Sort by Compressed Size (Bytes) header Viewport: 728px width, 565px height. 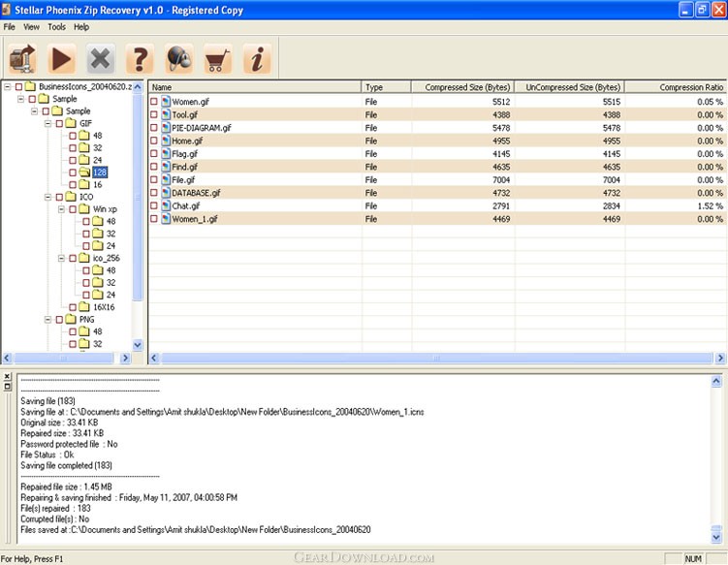463,87
